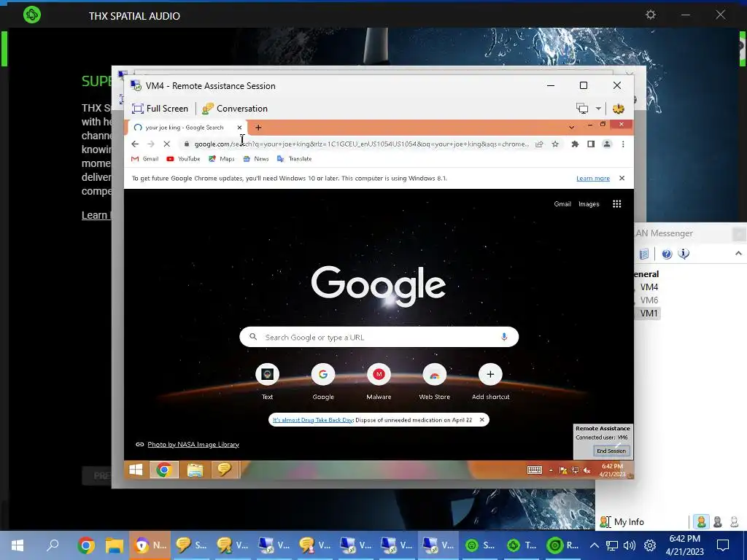Open LAN Messenger notebook history icon

pos(643,254)
